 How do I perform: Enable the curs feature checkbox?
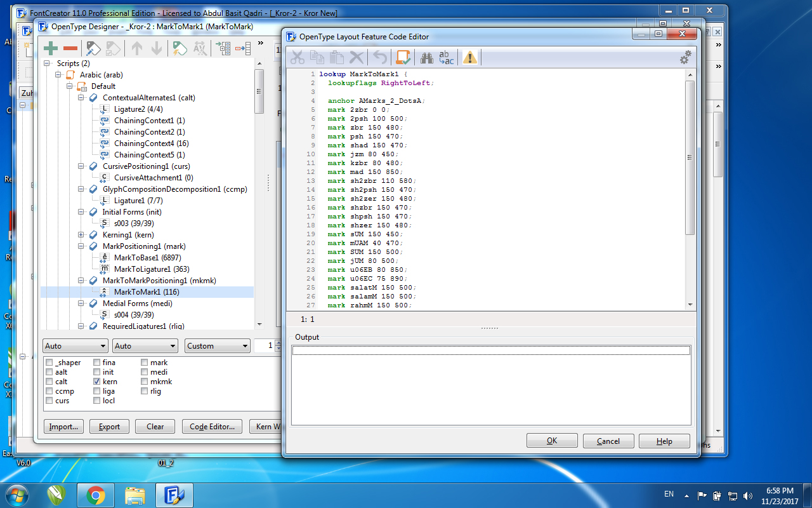(49, 401)
